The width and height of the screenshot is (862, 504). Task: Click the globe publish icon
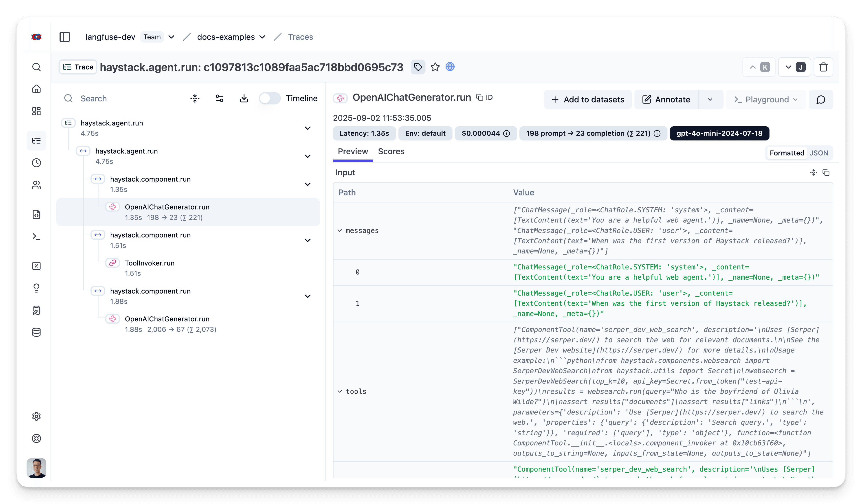[x=450, y=67]
